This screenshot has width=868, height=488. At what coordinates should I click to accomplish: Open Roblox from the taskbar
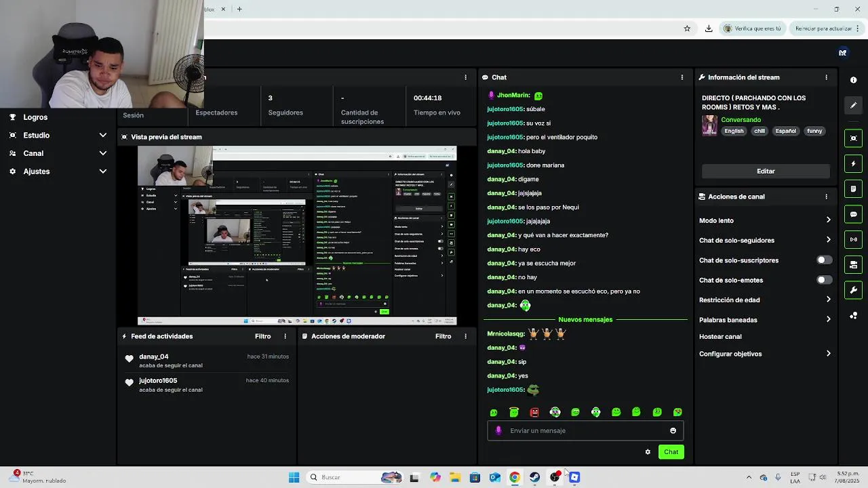tap(574, 477)
